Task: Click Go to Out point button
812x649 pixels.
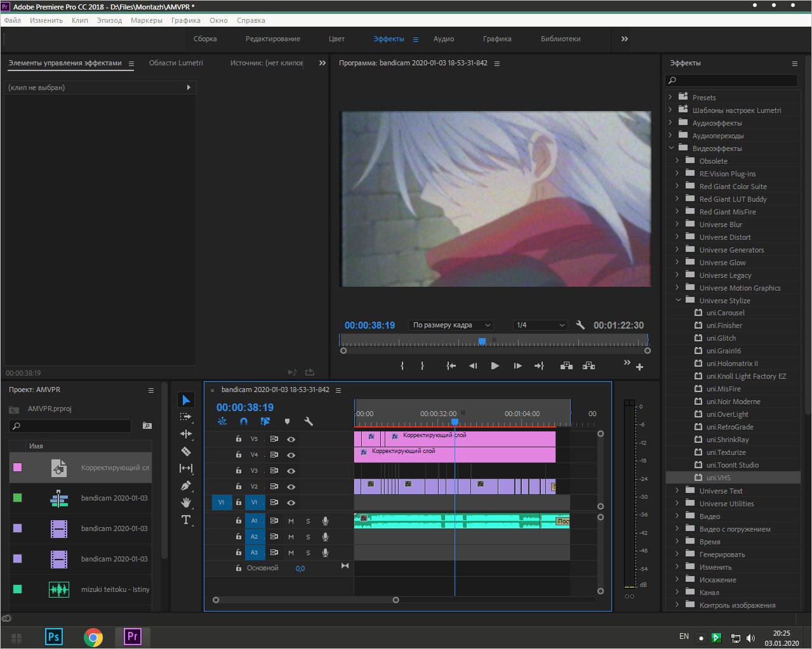Action: point(540,366)
